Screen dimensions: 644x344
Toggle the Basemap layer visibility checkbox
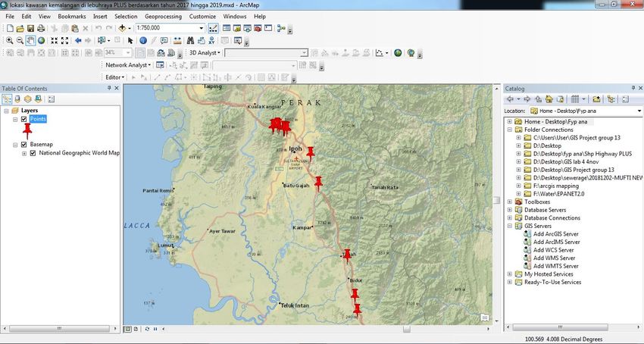pyautogui.click(x=24, y=144)
